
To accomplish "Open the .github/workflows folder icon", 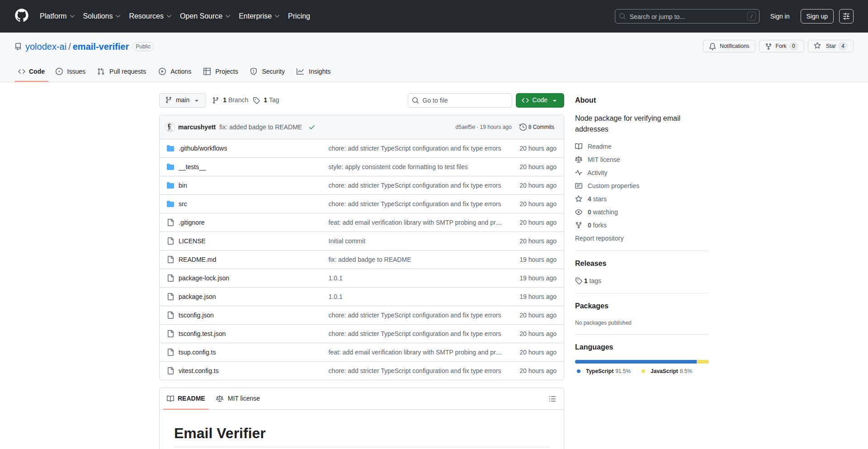I will pos(170,148).
